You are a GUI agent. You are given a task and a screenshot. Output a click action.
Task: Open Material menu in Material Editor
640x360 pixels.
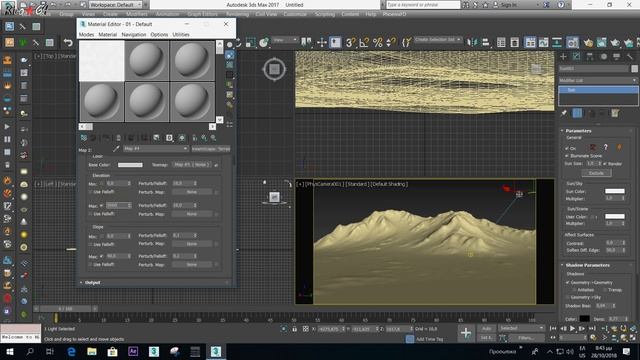coord(107,35)
